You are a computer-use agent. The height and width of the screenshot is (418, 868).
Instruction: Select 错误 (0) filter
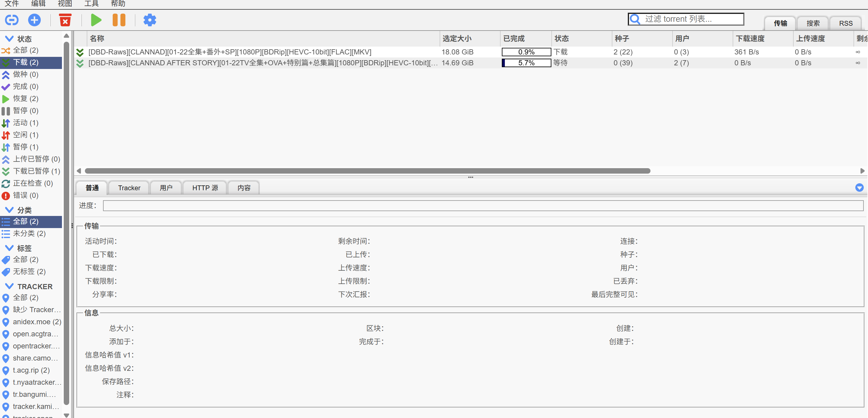[31, 195]
